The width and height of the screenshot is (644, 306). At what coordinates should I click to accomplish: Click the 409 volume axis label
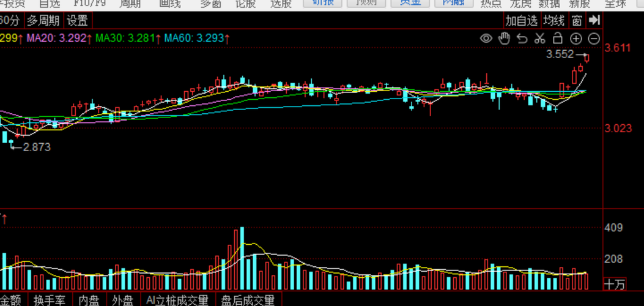coord(614,228)
